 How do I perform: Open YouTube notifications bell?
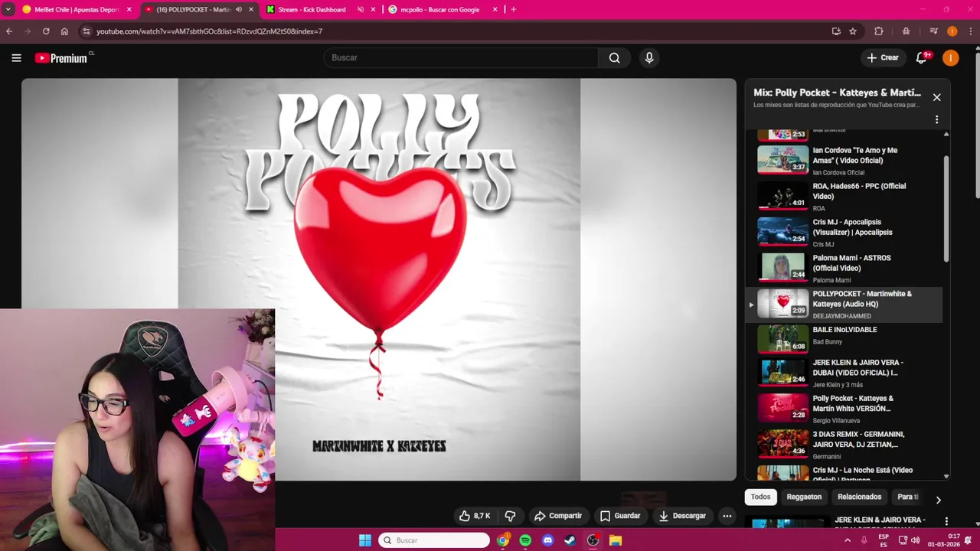tap(921, 57)
